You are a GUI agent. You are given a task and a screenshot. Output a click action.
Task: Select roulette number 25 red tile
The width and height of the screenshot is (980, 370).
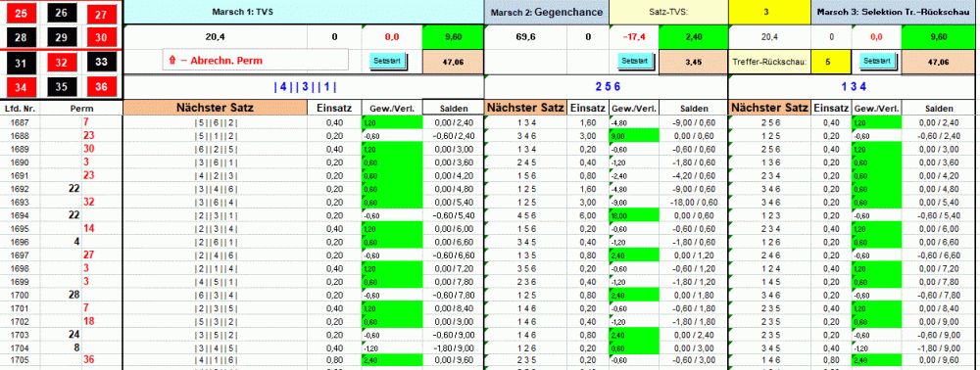[21, 13]
